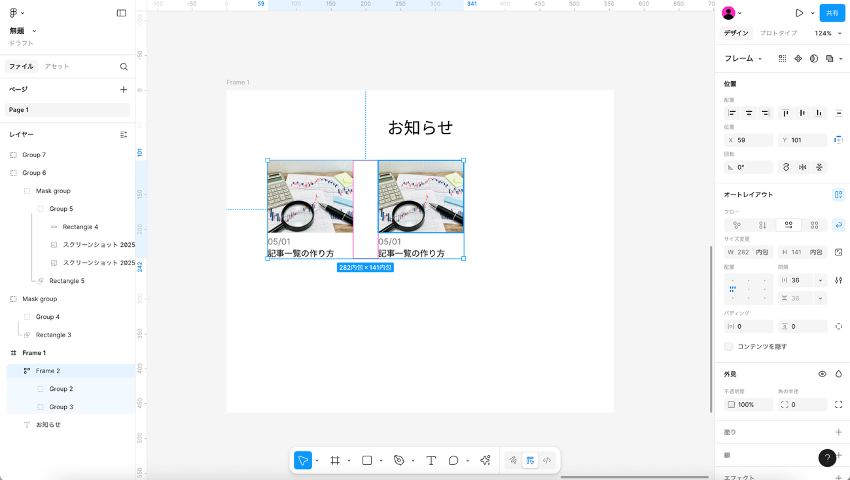Collapse the sidebar with the panel icon
Viewport: 850px width, 480px height.
click(x=121, y=13)
